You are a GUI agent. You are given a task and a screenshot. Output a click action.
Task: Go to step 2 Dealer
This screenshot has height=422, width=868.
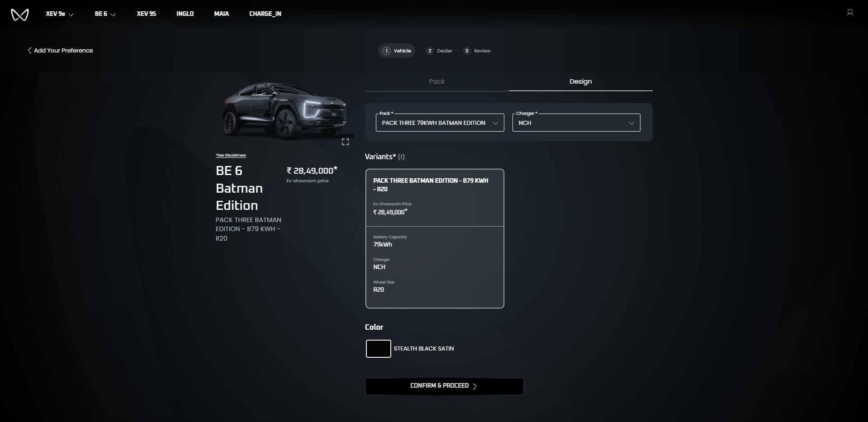439,51
